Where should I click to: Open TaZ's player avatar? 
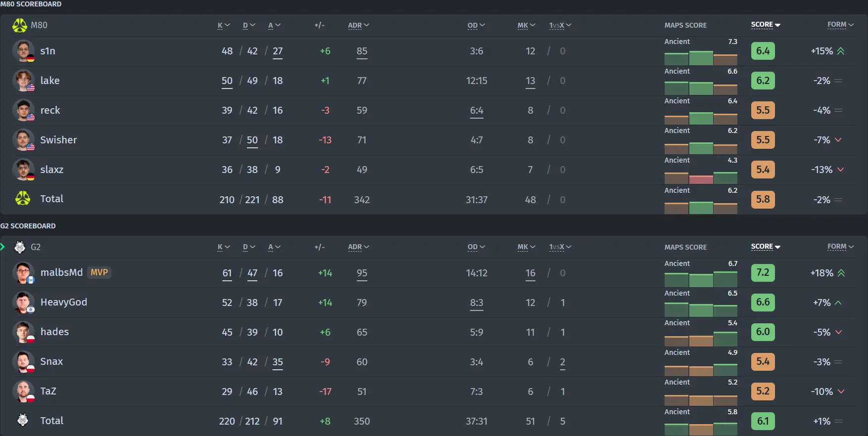tap(23, 392)
